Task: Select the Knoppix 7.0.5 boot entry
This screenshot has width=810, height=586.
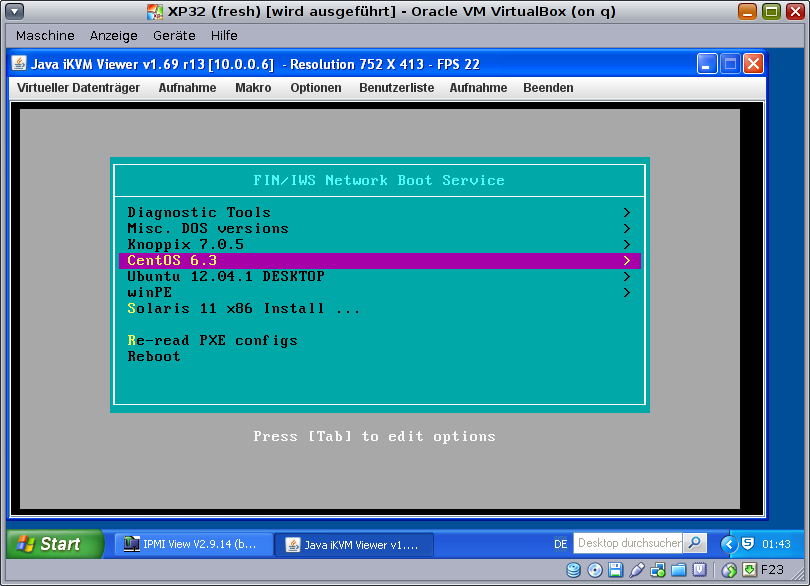Action: click(380, 244)
